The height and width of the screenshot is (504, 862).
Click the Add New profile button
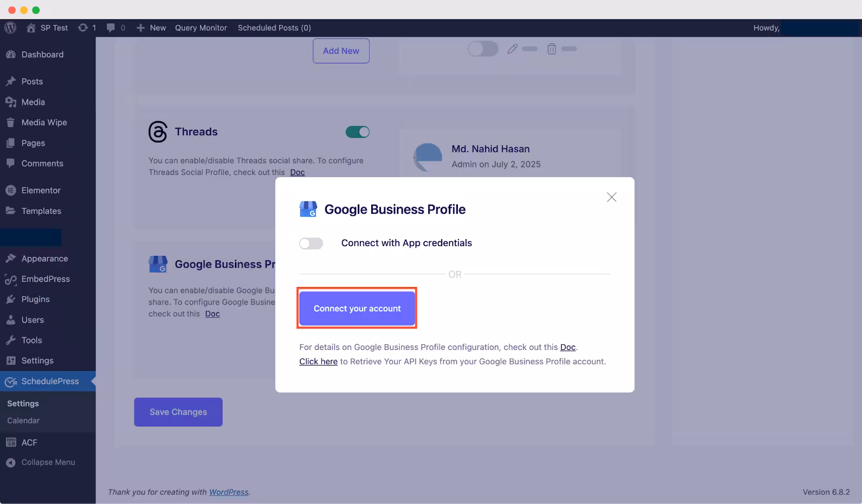point(341,51)
